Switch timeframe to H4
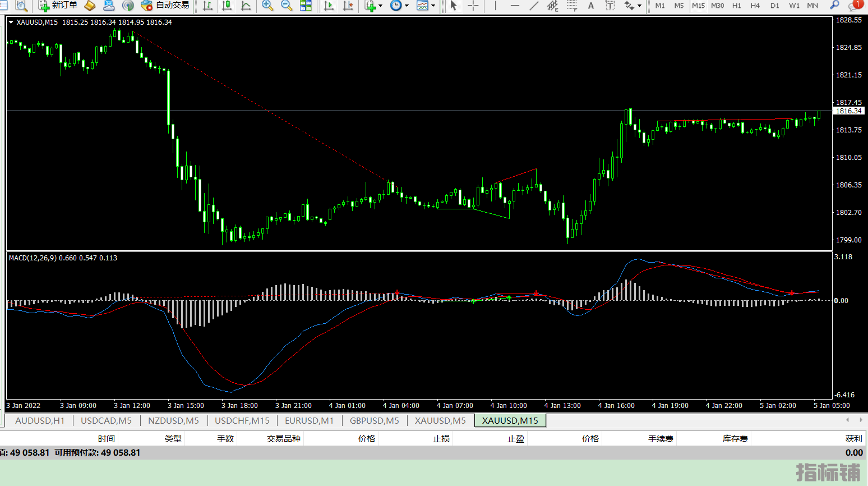The width and height of the screenshot is (868, 486). [x=755, y=6]
